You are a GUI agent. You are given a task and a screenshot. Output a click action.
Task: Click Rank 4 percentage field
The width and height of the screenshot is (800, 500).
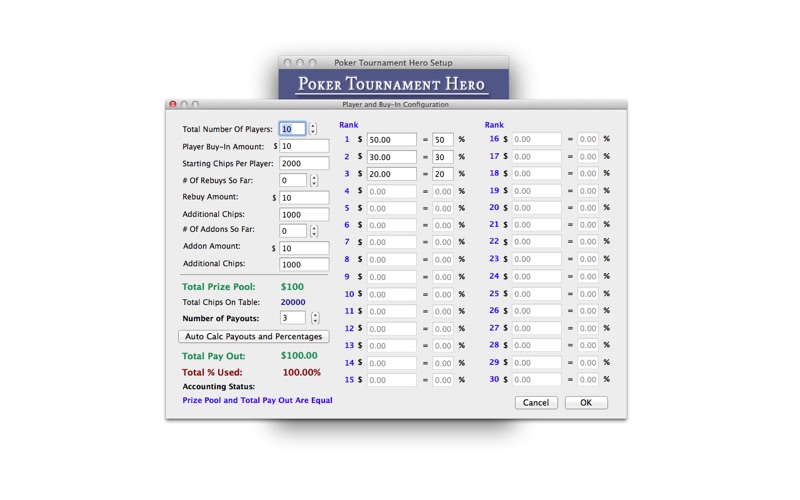coord(443,191)
